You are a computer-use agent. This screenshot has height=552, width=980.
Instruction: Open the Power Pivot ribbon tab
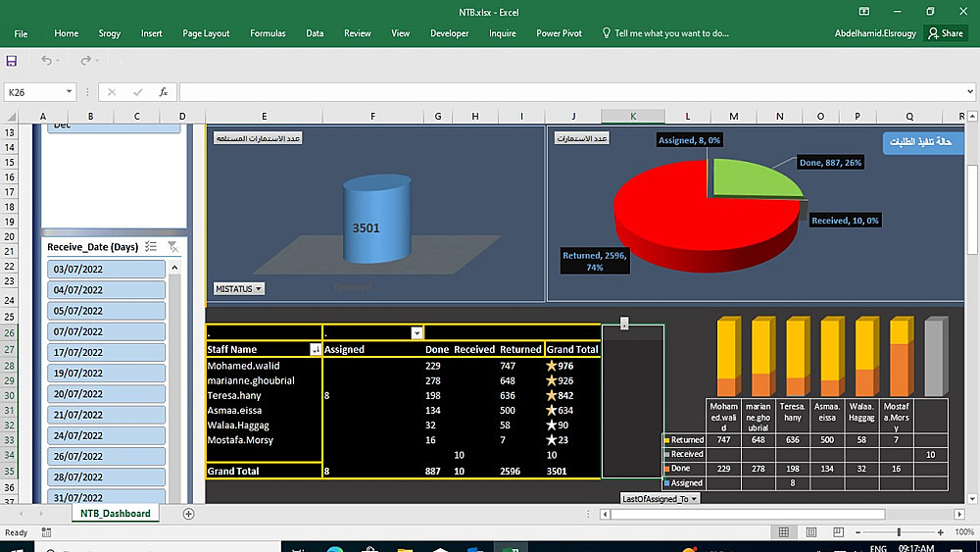(x=559, y=33)
